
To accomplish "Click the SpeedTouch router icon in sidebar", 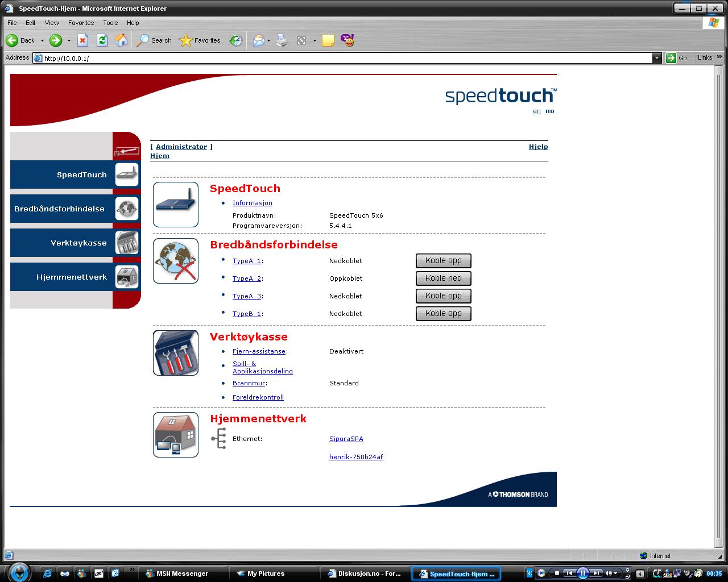I will click(x=127, y=174).
